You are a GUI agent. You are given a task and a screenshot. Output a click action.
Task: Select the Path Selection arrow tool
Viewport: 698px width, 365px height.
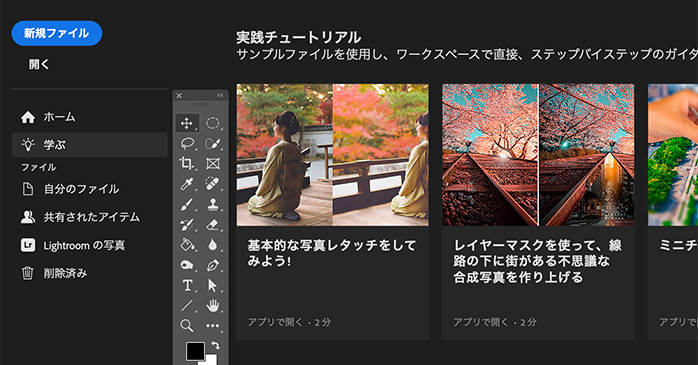click(213, 285)
